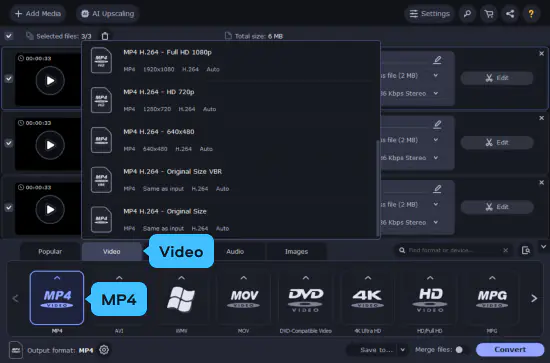Uncheck the first video file checkbox
The image size is (550, 363).
[x=9, y=79]
